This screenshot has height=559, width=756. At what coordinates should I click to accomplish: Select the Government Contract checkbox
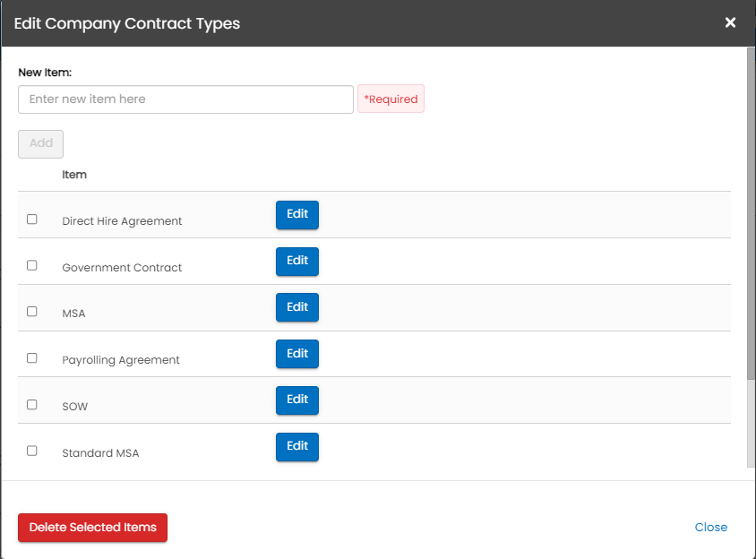click(x=32, y=265)
